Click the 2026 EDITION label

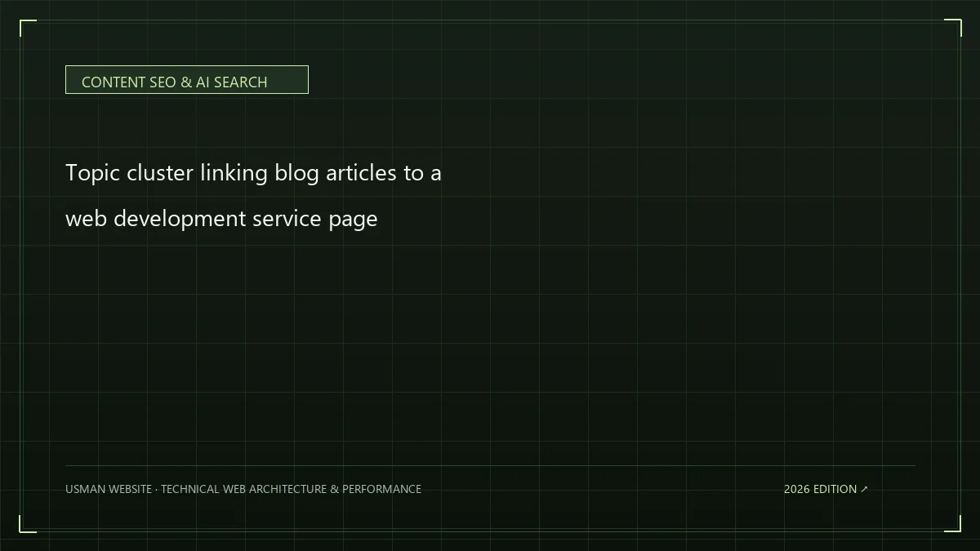[x=826, y=489]
